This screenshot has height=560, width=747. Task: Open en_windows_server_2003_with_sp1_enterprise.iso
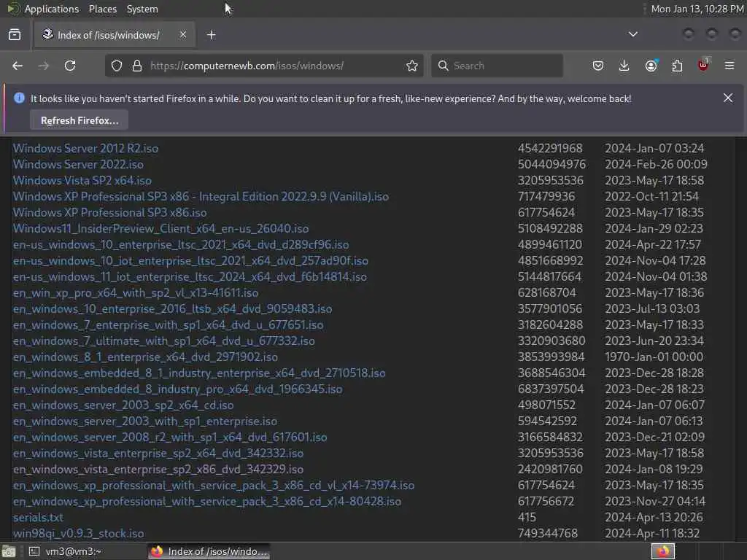coord(145,421)
